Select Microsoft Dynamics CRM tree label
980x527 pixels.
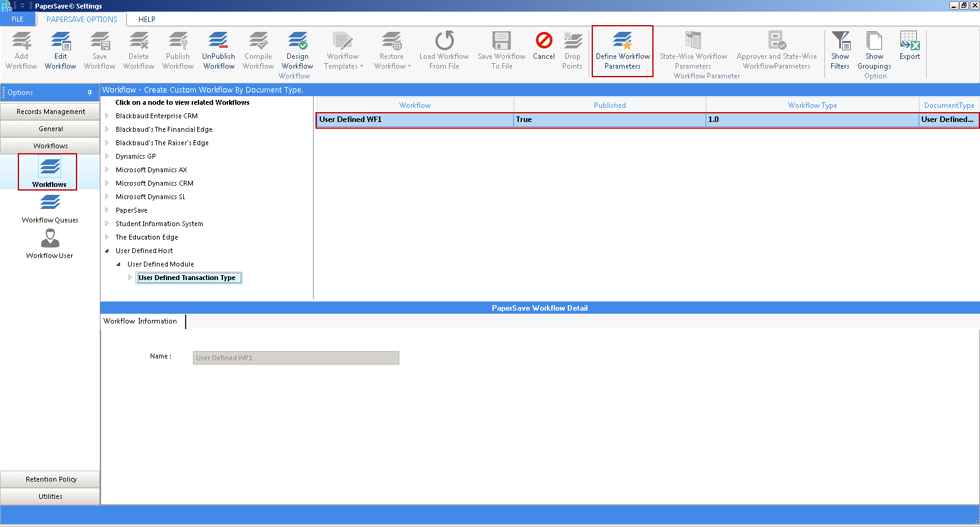154,183
